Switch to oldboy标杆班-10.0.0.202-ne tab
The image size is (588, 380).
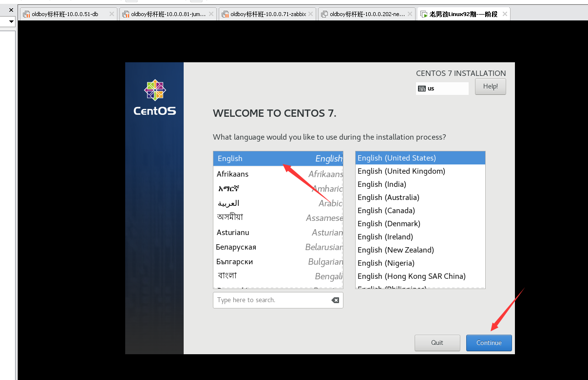(x=367, y=14)
